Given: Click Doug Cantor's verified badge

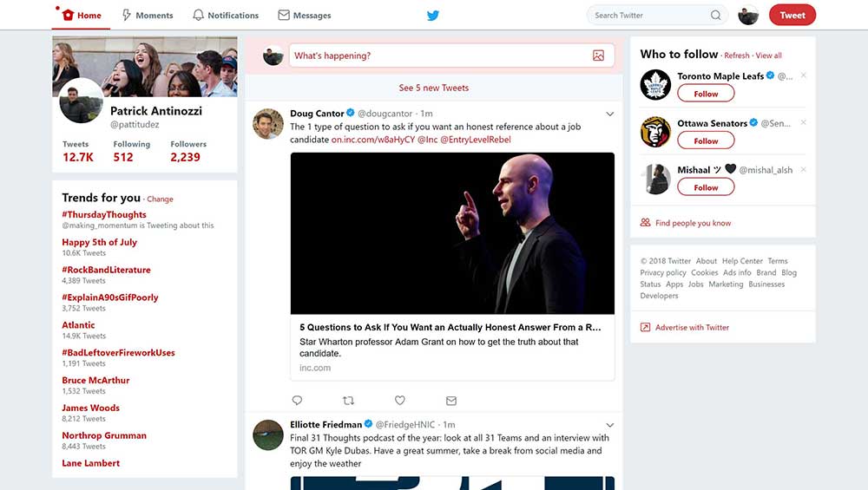Looking at the screenshot, I should pos(351,113).
